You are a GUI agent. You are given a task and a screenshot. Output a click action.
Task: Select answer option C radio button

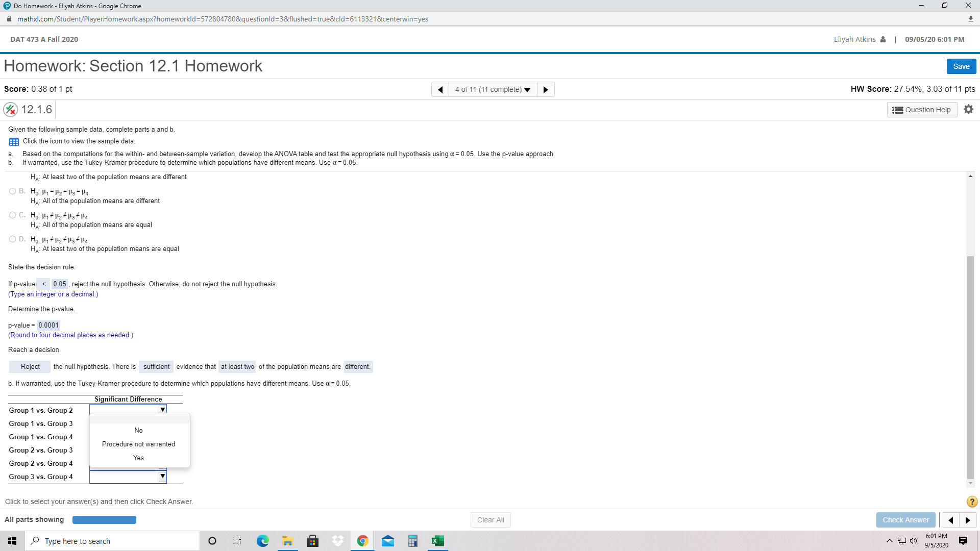[x=12, y=215]
